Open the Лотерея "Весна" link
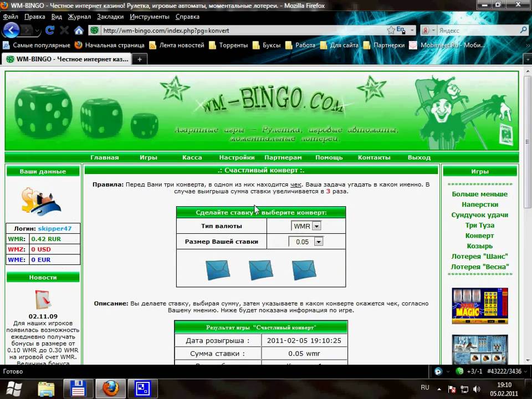Image resolution: width=532 pixels, height=399 pixels. (x=479, y=267)
